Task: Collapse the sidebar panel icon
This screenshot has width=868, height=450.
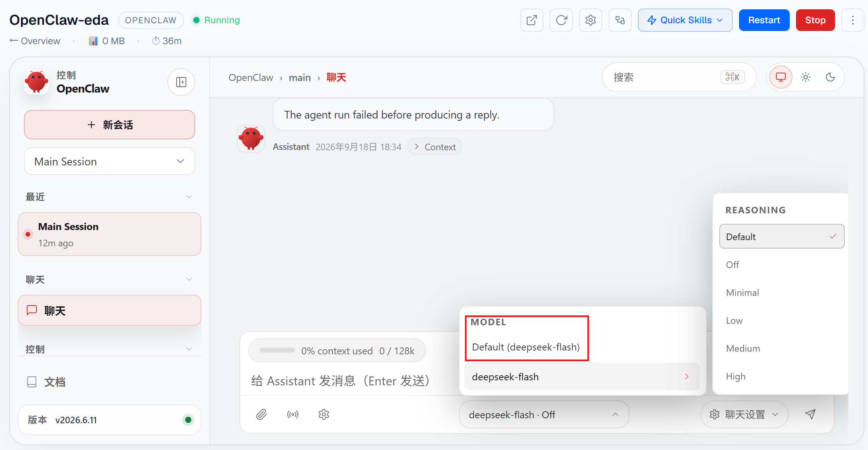Action: point(181,82)
